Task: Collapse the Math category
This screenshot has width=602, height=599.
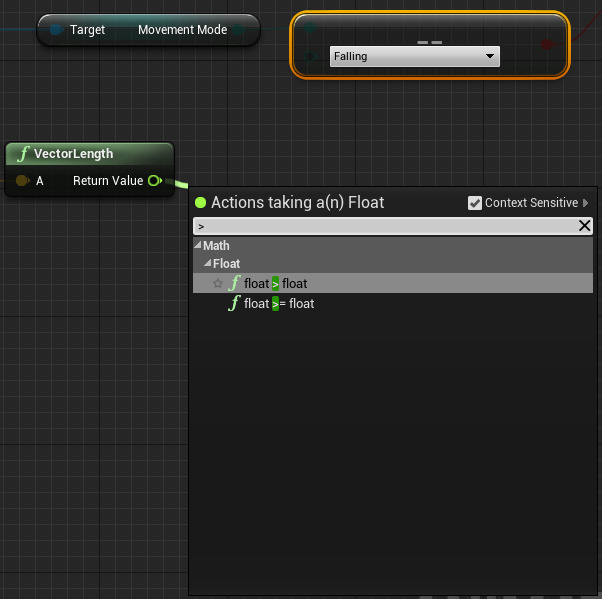Action: point(199,246)
